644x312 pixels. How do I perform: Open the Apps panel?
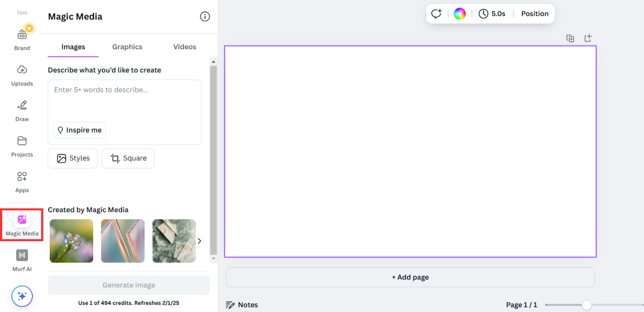pos(21,181)
